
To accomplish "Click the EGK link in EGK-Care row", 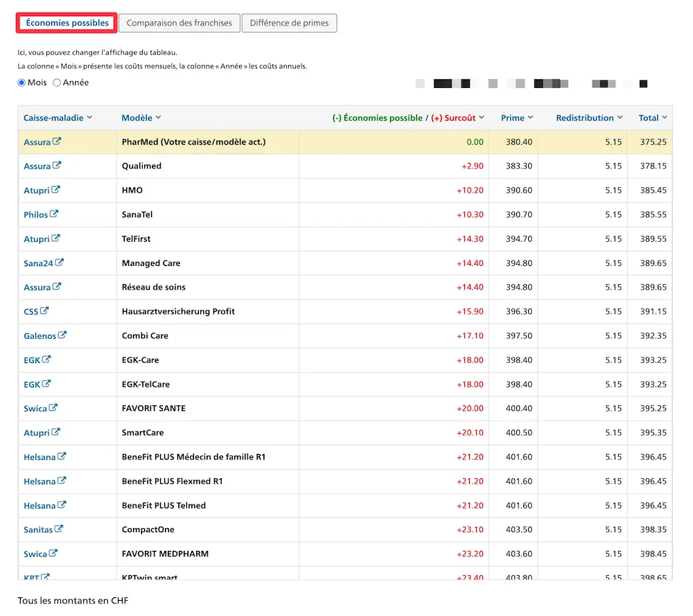I will click(x=32, y=360).
